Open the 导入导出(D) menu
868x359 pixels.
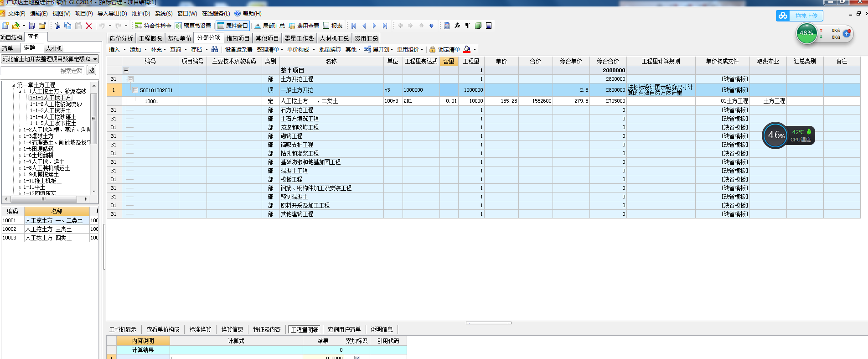tap(112, 14)
